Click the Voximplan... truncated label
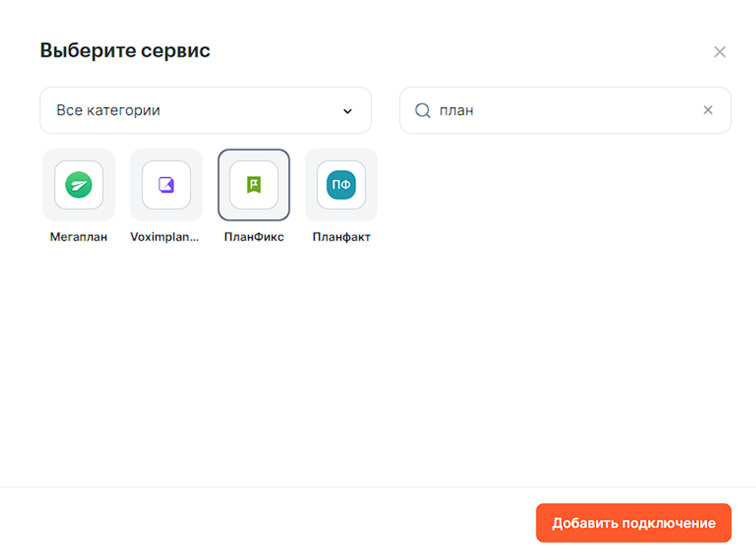Viewport: 756px width, 547px height. click(x=164, y=237)
